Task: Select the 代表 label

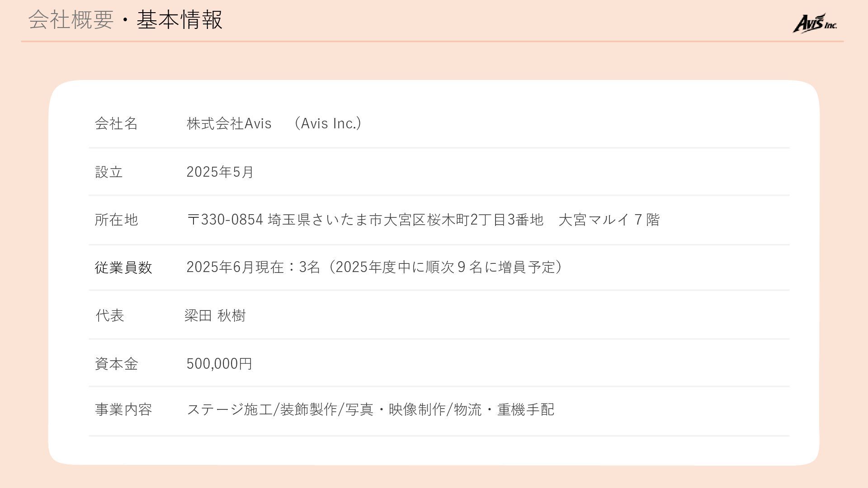Action: pos(110,315)
